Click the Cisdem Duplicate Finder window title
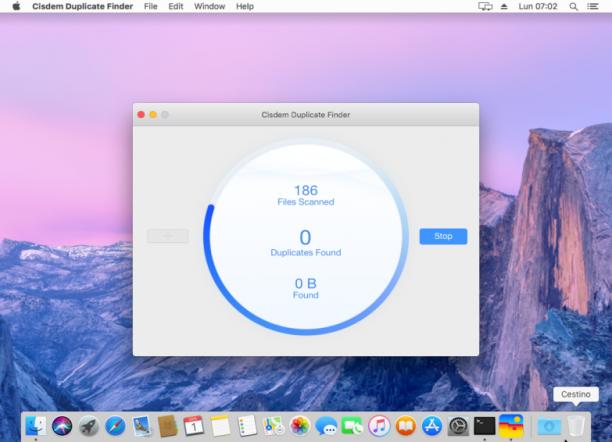Image resolution: width=612 pixels, height=442 pixels. point(306,115)
